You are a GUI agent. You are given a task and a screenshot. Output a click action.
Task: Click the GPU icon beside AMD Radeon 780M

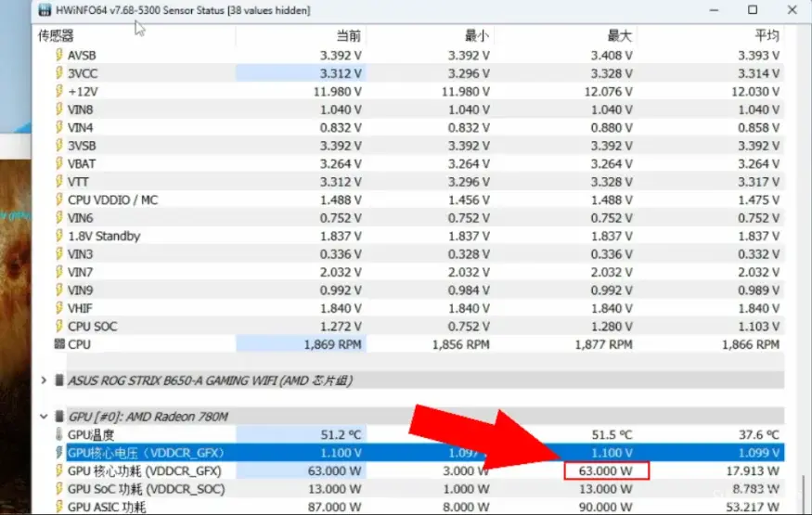(59, 417)
